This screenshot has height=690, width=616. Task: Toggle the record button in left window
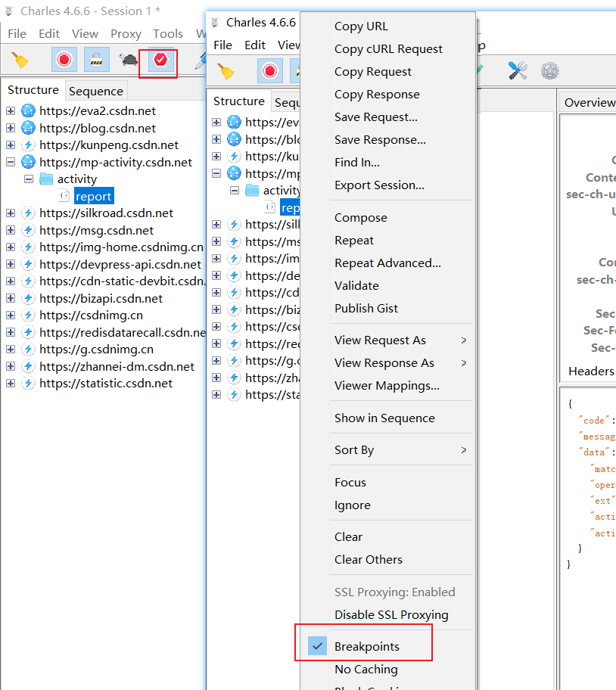click(x=64, y=60)
